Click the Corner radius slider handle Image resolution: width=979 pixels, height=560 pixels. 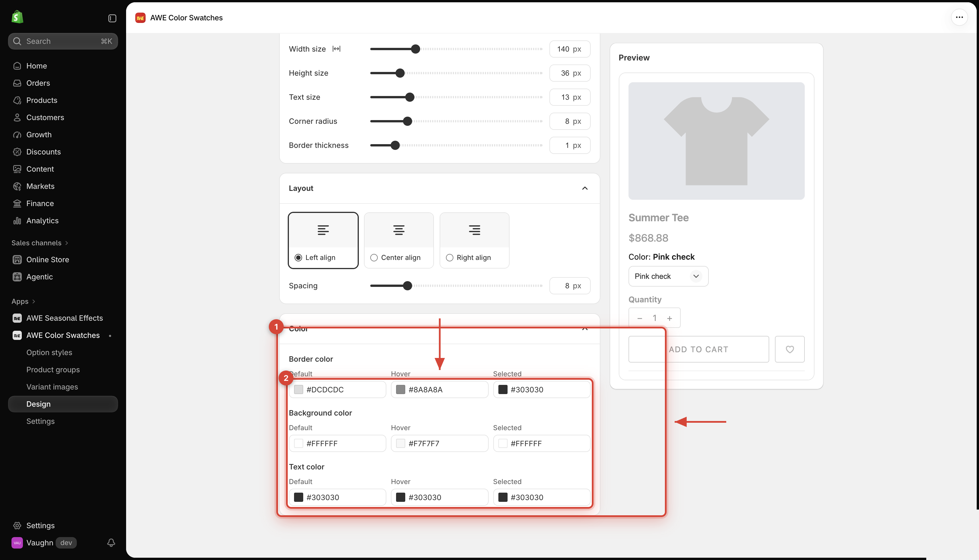click(407, 121)
